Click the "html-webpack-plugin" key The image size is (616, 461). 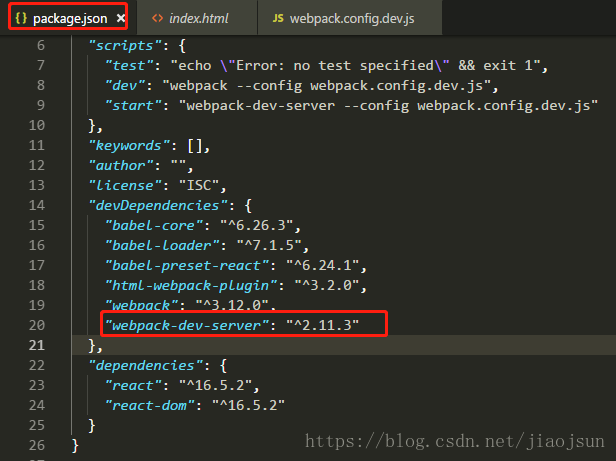(191, 285)
